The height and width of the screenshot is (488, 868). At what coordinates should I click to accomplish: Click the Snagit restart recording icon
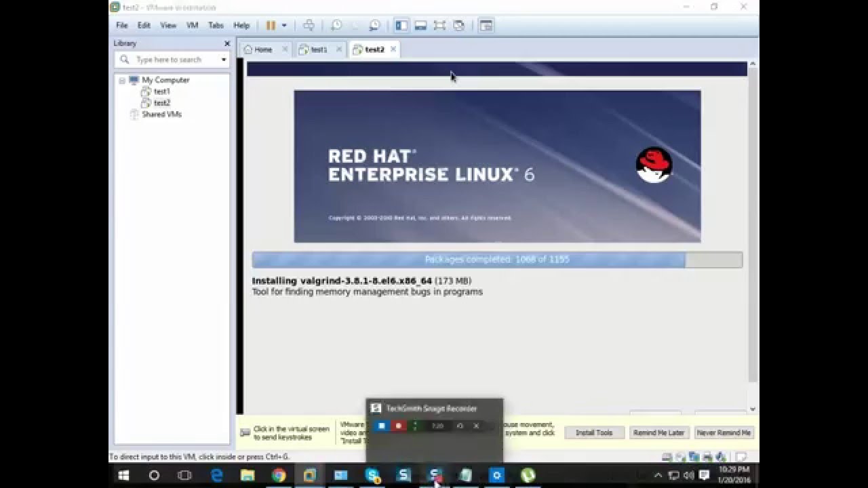(460, 426)
